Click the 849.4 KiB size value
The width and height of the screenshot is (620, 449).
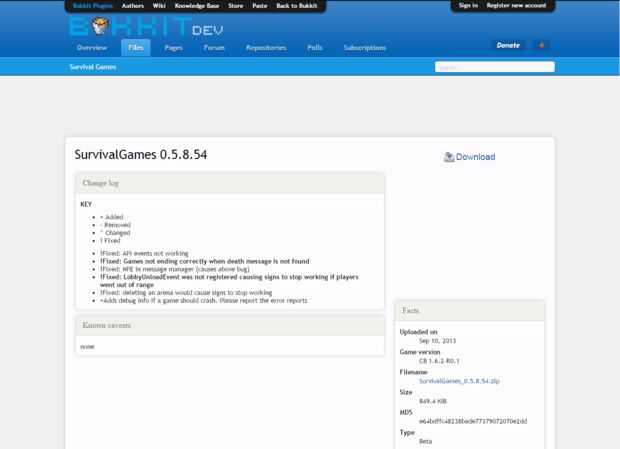(433, 401)
